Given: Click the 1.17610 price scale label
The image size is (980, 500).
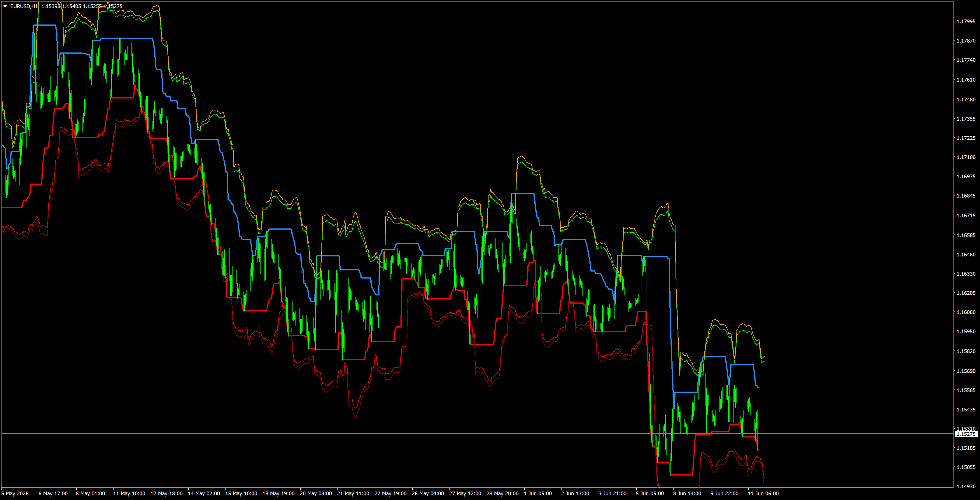Looking at the screenshot, I should (966, 80).
